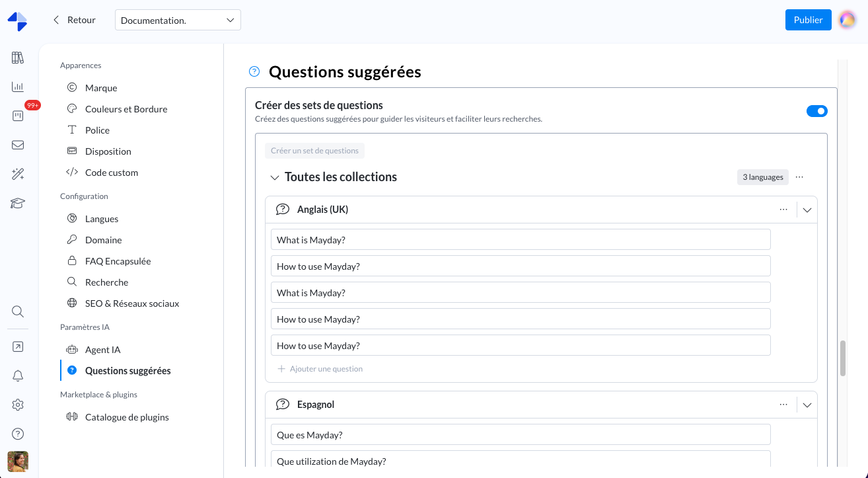Screen dimensions: 868x478
Task: Toggle off Créer des sets de questions
Action: (x=816, y=111)
